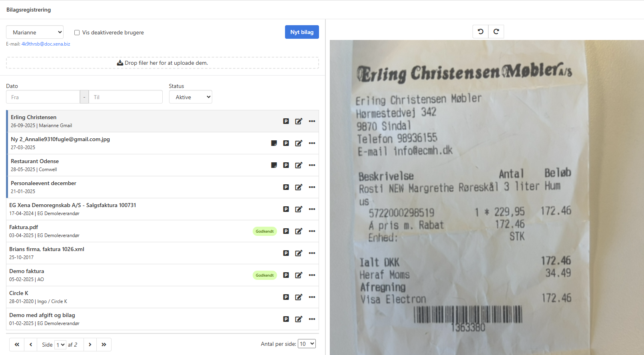Open more options for Personaleevent december

pyautogui.click(x=312, y=187)
